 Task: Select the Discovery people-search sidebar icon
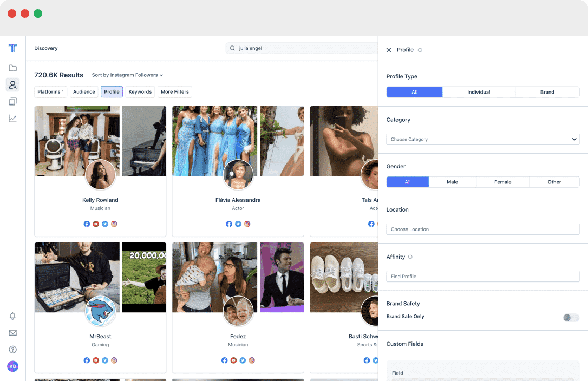point(12,85)
